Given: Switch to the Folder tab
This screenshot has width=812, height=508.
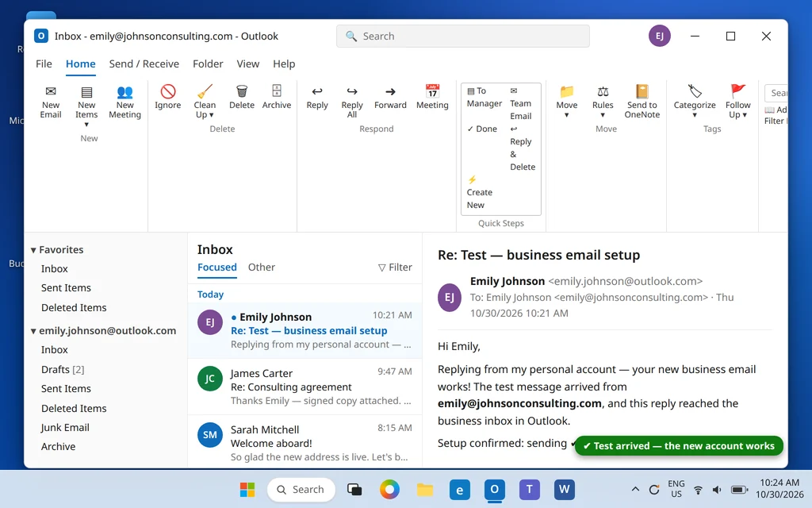Looking at the screenshot, I should click(x=208, y=63).
